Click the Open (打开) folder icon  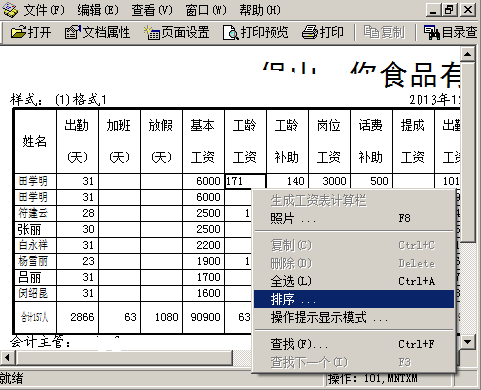[18, 33]
